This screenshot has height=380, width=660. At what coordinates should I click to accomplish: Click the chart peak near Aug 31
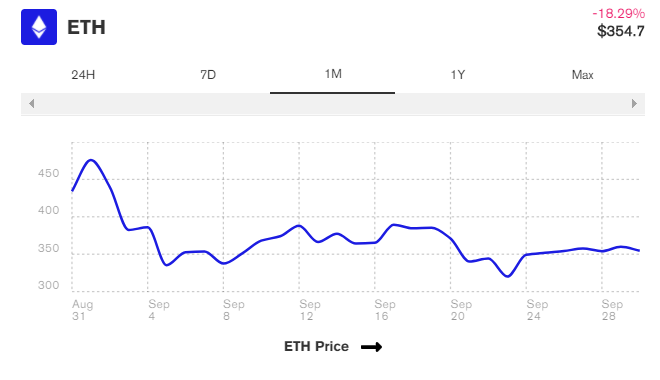click(91, 160)
